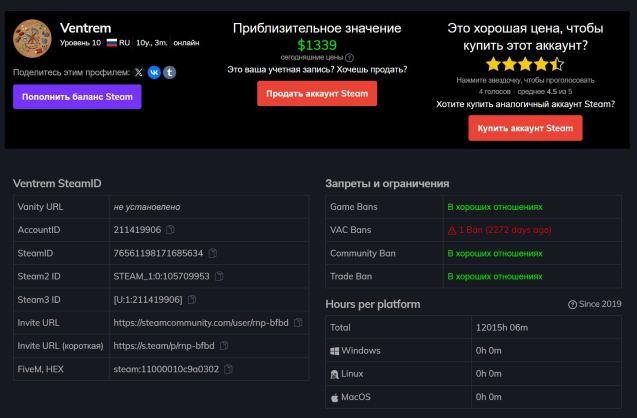Click the 10y., 3m. account age text
The width and height of the screenshot is (637, 418).
[x=152, y=43]
